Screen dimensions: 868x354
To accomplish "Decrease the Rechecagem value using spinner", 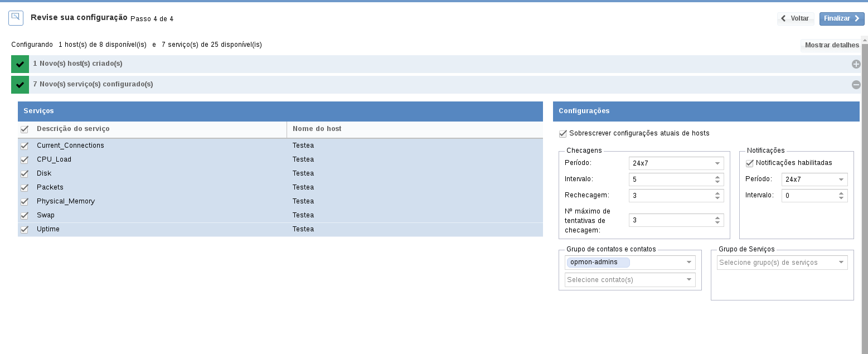I will click(717, 198).
